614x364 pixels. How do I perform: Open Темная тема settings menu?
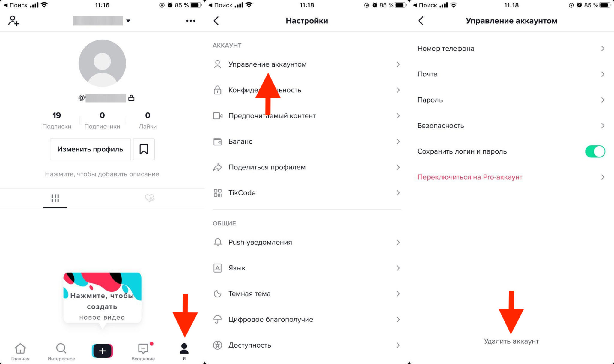tap(306, 293)
